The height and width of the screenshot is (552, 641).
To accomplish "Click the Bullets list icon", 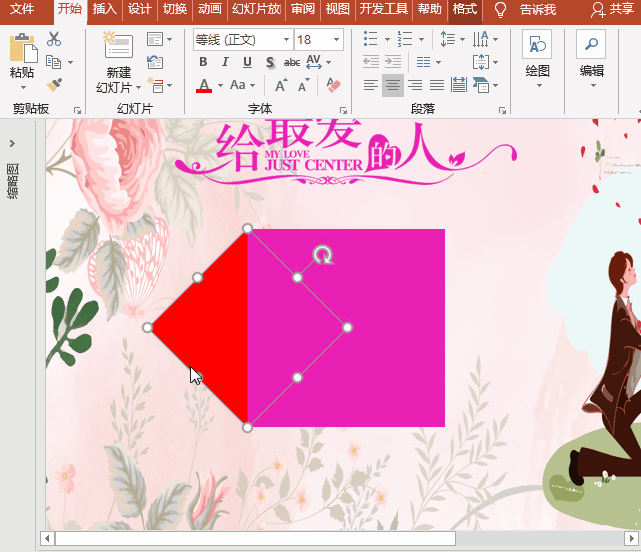I will 370,39.
